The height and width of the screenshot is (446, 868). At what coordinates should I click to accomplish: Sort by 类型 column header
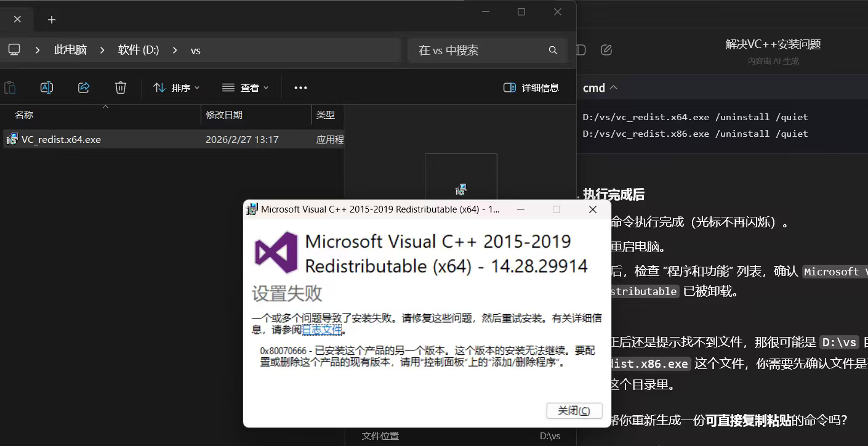coord(326,115)
